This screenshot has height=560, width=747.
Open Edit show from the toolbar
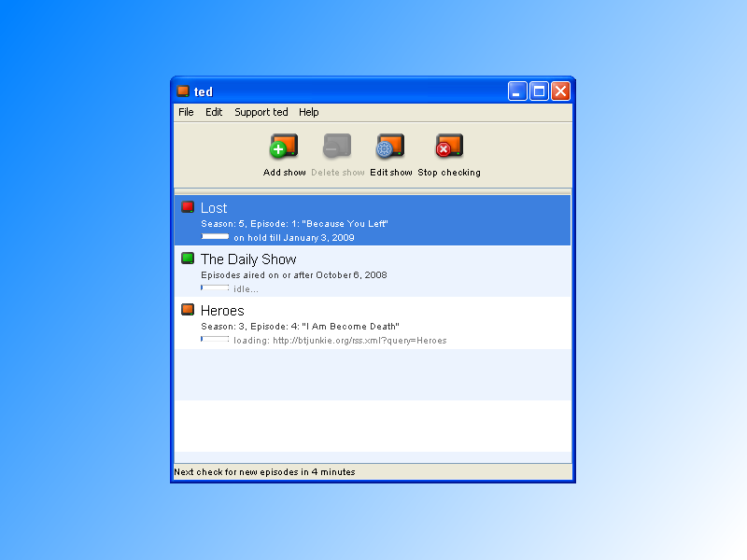[390, 147]
